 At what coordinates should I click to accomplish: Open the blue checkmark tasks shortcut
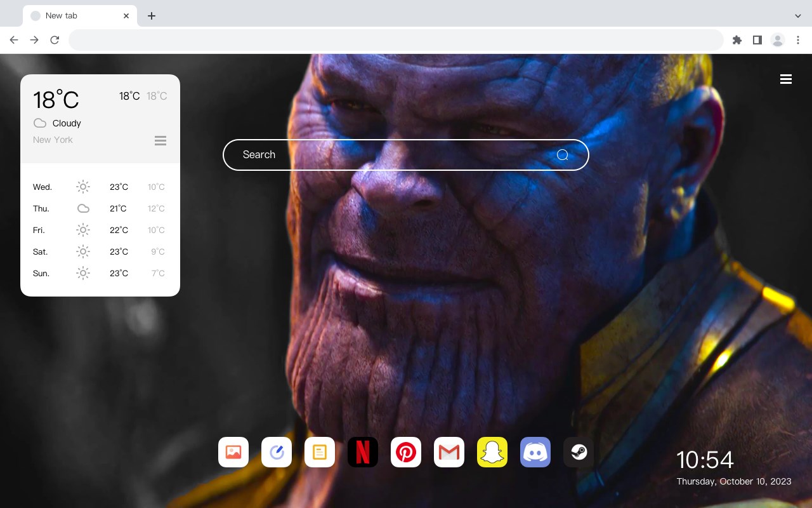[277, 452]
